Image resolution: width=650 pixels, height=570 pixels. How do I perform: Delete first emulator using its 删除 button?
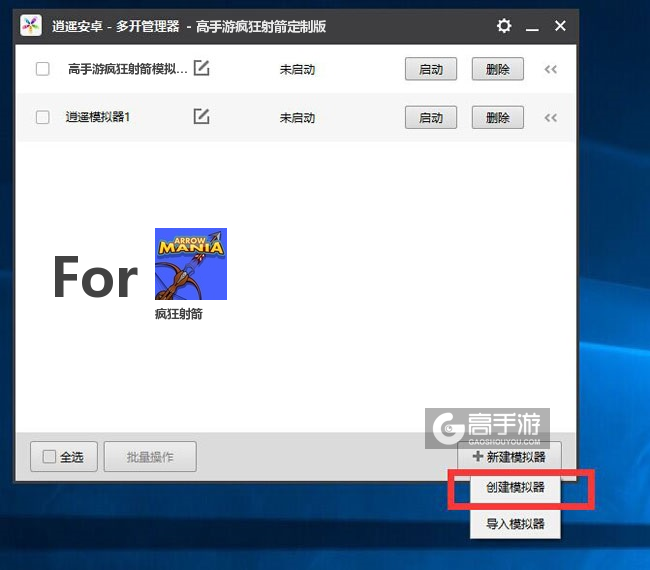pos(497,70)
